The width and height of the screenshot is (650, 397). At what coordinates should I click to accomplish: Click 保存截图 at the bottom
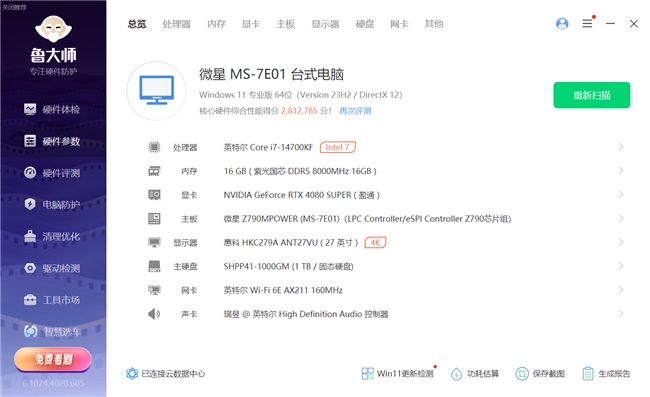pos(540,374)
